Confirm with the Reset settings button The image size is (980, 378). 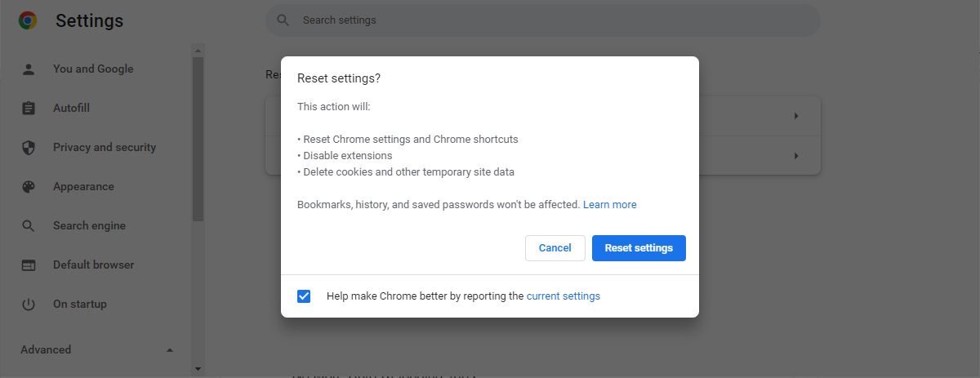(x=639, y=248)
